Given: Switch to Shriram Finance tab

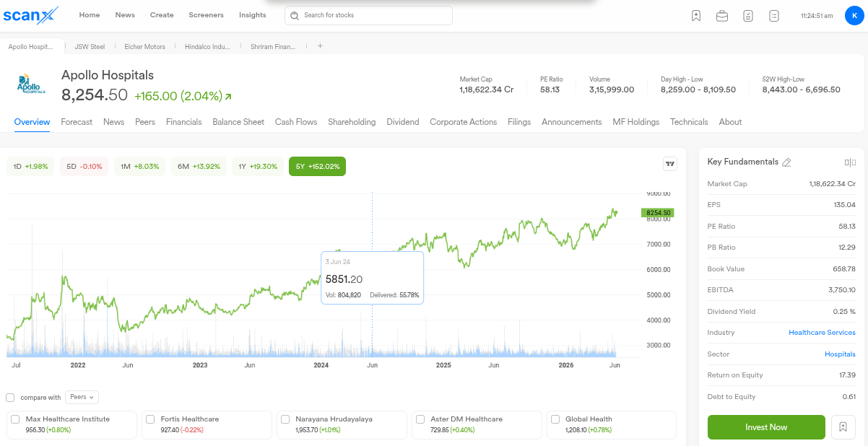Looking at the screenshot, I should 273,46.
